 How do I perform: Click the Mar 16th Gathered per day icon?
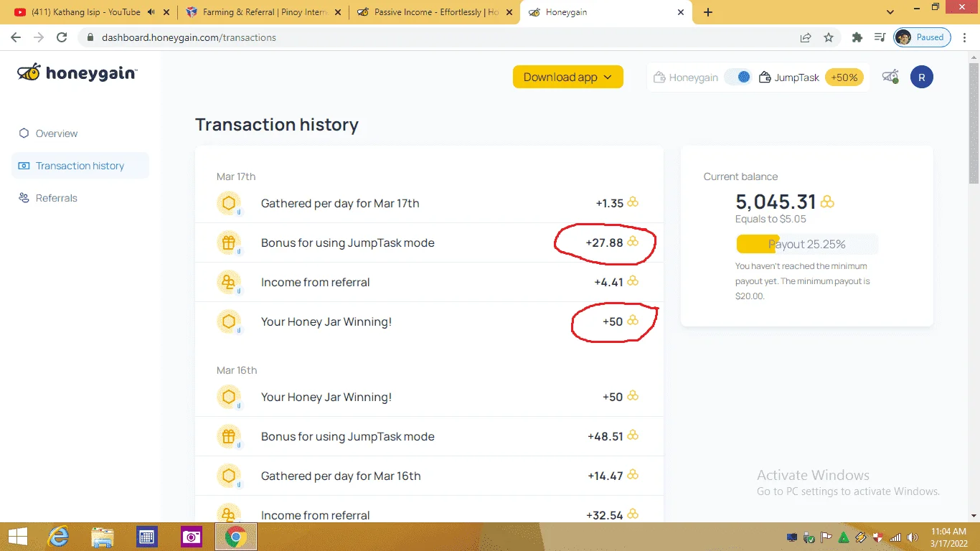(229, 476)
